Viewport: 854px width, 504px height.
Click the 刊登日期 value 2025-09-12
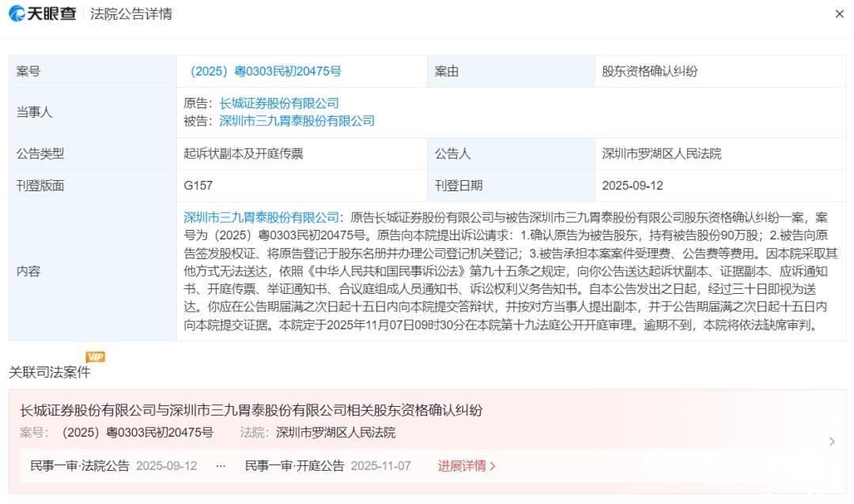point(633,186)
